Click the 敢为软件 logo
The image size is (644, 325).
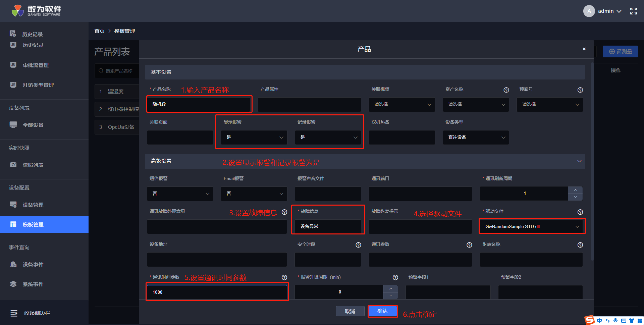(x=36, y=11)
